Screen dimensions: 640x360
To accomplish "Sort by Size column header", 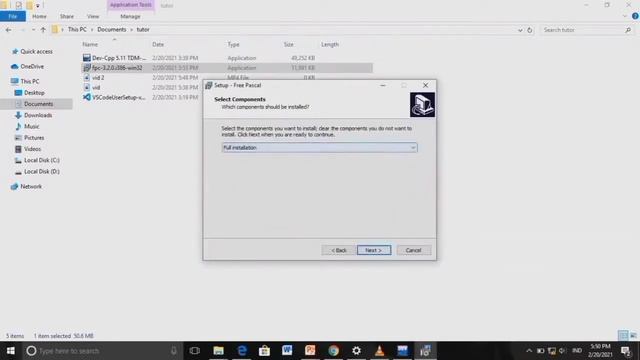I will [x=289, y=44].
